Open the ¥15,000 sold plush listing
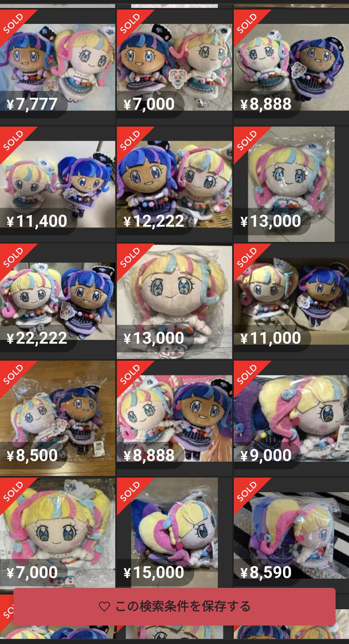 coord(174,532)
